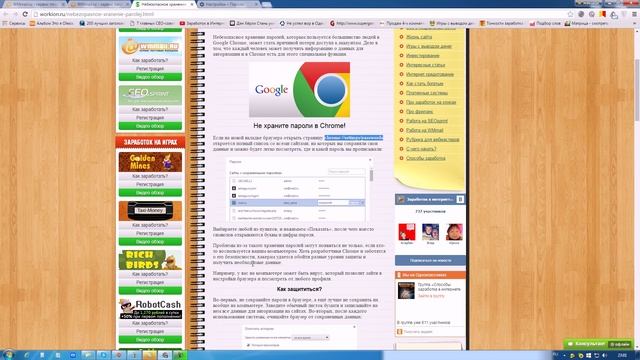Open the 'Инвестирование' category link
This screenshot has width=640, height=360.
tap(422, 56)
